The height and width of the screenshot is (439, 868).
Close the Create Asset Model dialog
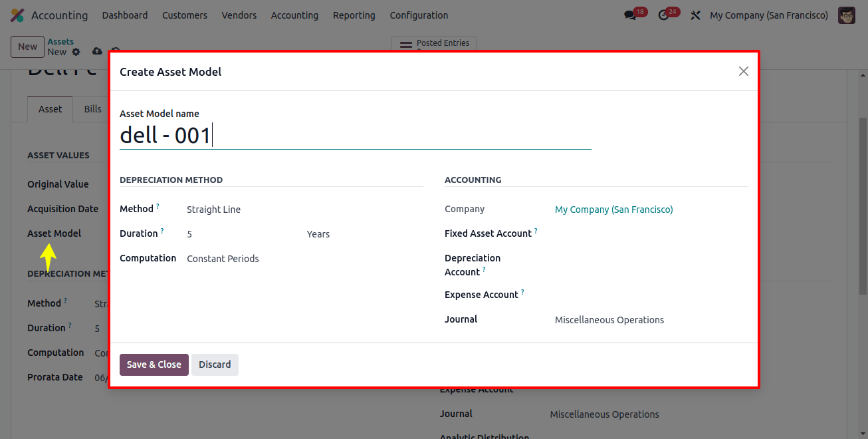744,71
